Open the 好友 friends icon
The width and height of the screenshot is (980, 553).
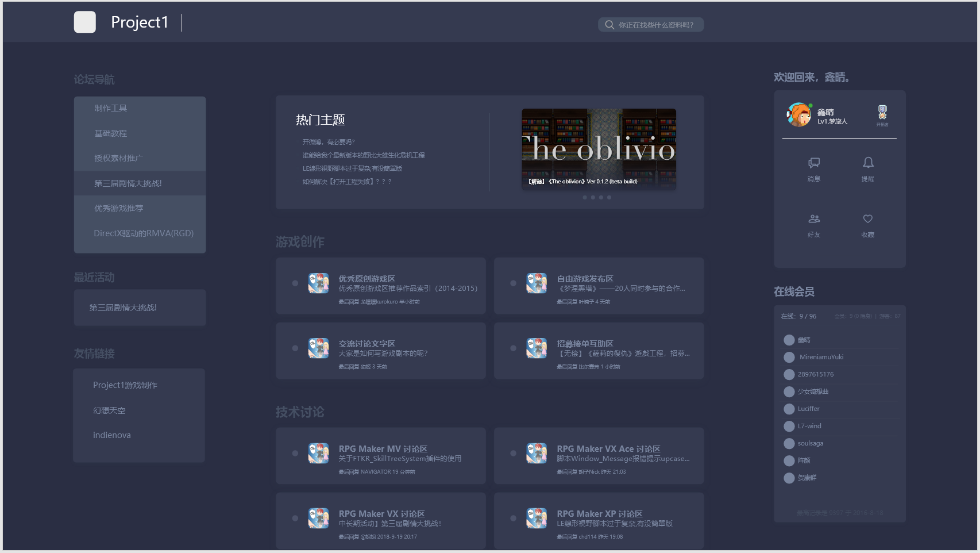(814, 219)
